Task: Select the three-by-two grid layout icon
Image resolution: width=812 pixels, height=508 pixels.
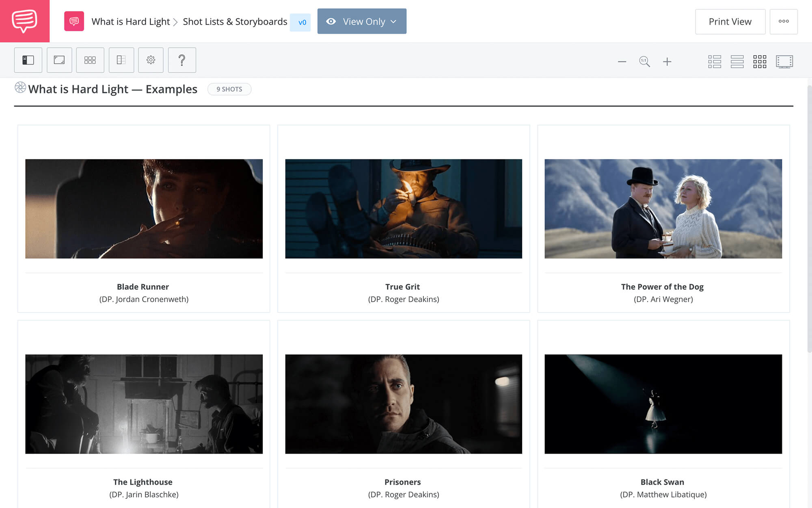Action: pos(90,60)
